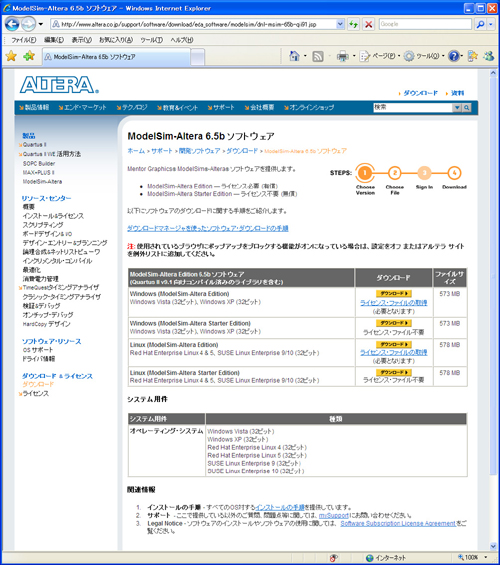Click the ライセンス link in left sidebar
This screenshot has height=565, width=500.
point(35,393)
